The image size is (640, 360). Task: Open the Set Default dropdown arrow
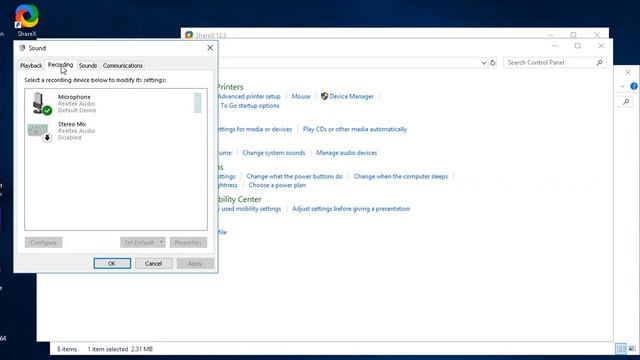(162, 242)
